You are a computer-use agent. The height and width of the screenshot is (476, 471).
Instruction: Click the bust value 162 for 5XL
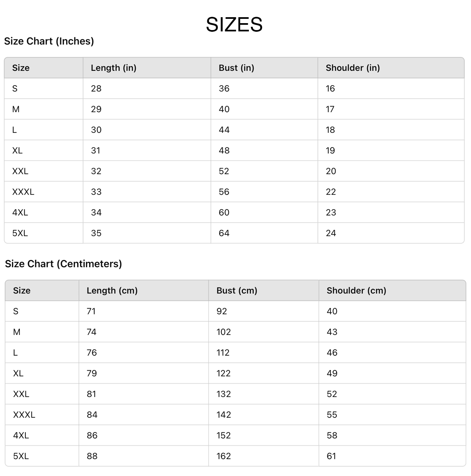pos(224,456)
